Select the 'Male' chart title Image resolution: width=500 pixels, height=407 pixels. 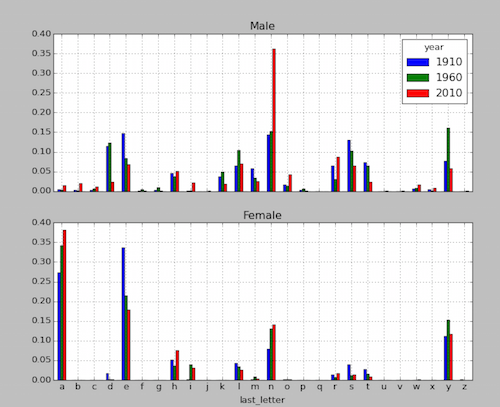[x=262, y=26]
